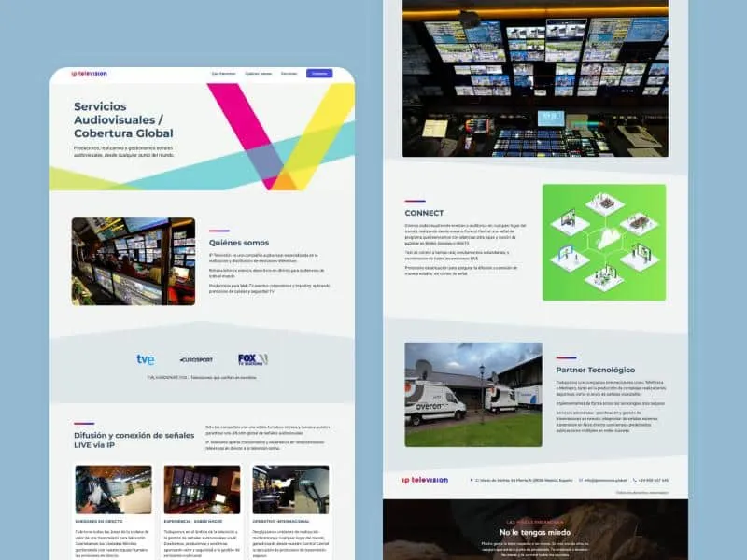Click the blue button in the header
This screenshot has width=747, height=560.
[319, 74]
